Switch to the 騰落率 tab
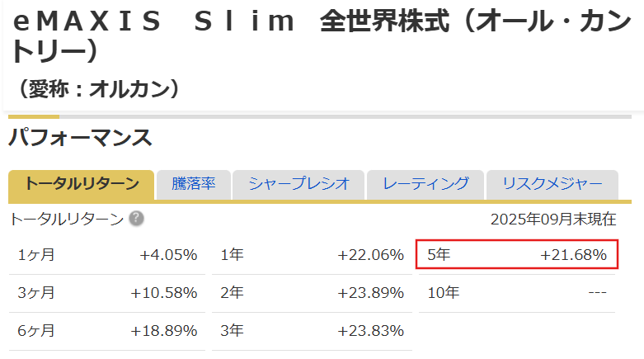This screenshot has height=359, width=644. (x=194, y=184)
